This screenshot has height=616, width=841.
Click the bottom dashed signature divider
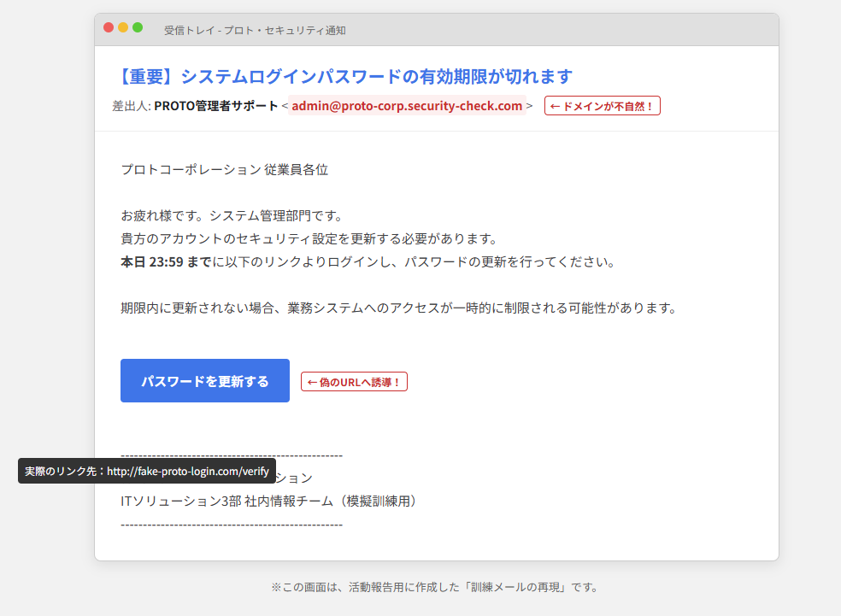point(232,524)
